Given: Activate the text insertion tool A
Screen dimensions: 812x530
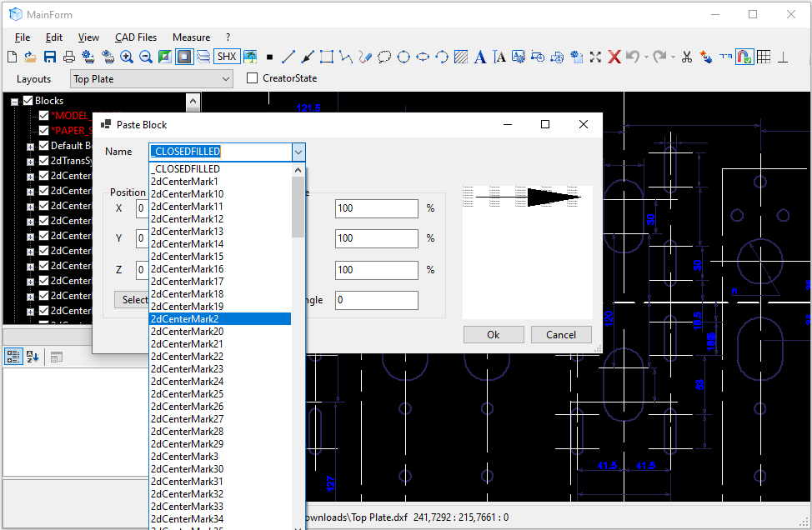Looking at the screenshot, I should click(481, 57).
